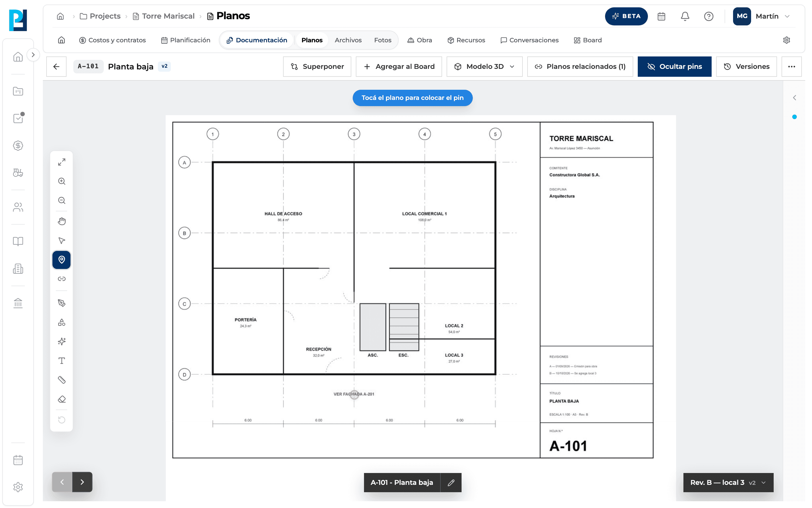Expand the collapsed right side panel
The width and height of the screenshot is (812, 508).
pyautogui.click(x=794, y=98)
